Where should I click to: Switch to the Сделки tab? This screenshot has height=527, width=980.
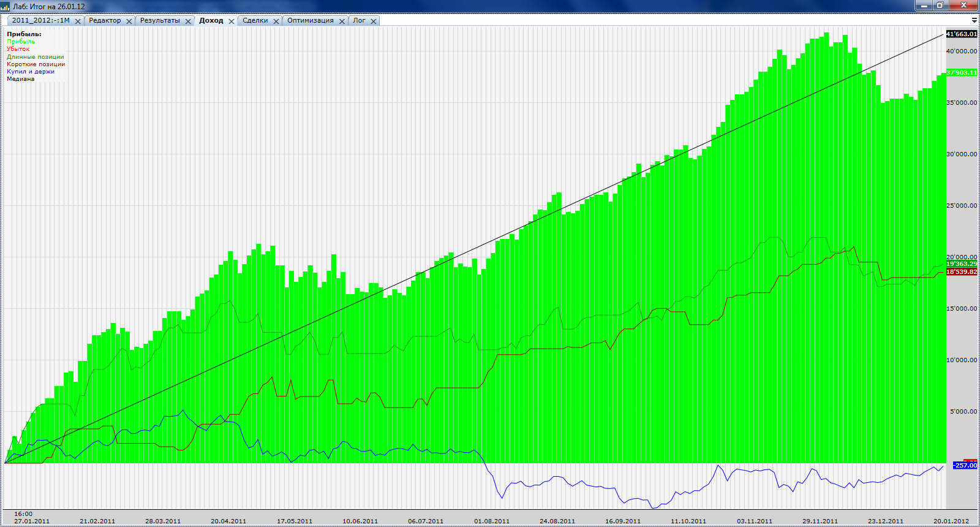pyautogui.click(x=255, y=20)
